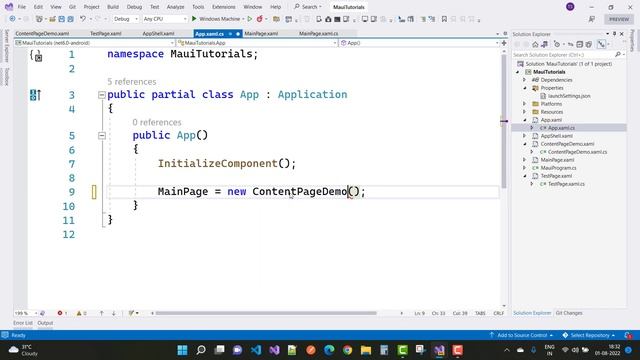The image size is (640, 360).
Task: Open the File menu
Action: point(22,7)
